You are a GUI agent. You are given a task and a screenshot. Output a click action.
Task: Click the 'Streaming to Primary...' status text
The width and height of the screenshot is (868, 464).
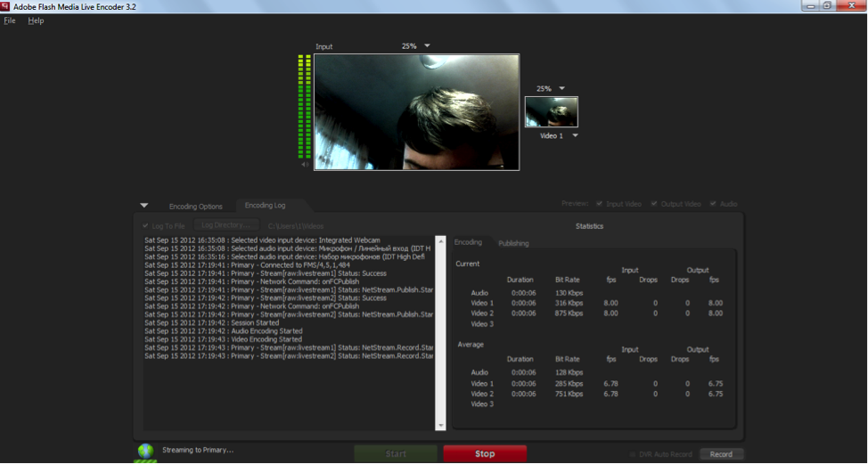[x=198, y=450]
